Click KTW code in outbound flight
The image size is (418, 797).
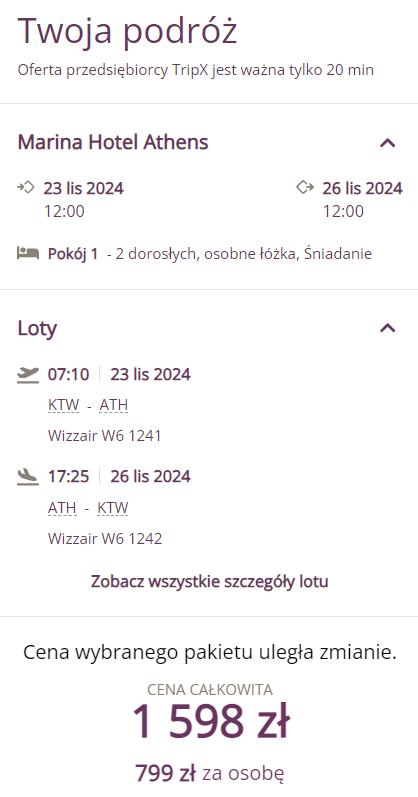point(64,406)
